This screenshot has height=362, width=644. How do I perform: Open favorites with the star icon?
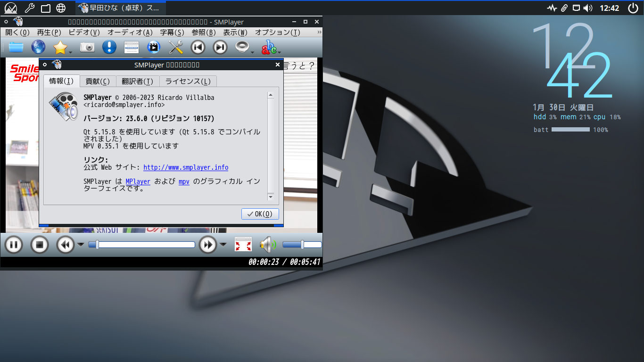click(x=60, y=47)
